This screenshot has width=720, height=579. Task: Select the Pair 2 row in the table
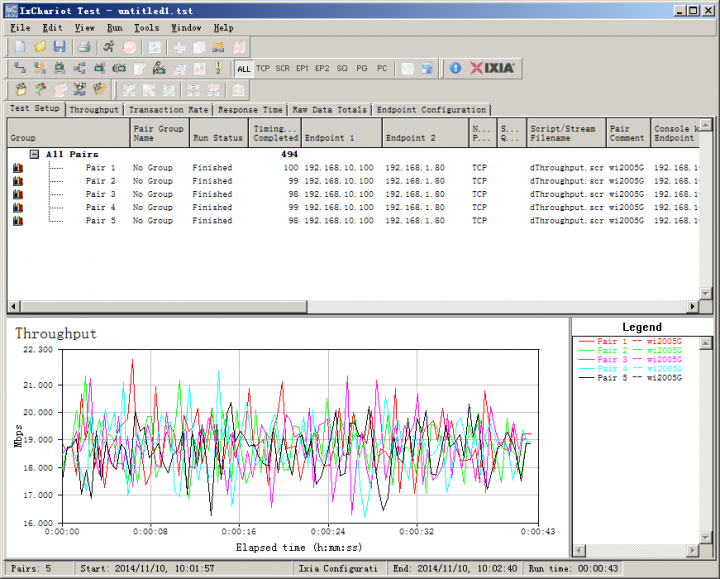354,181
